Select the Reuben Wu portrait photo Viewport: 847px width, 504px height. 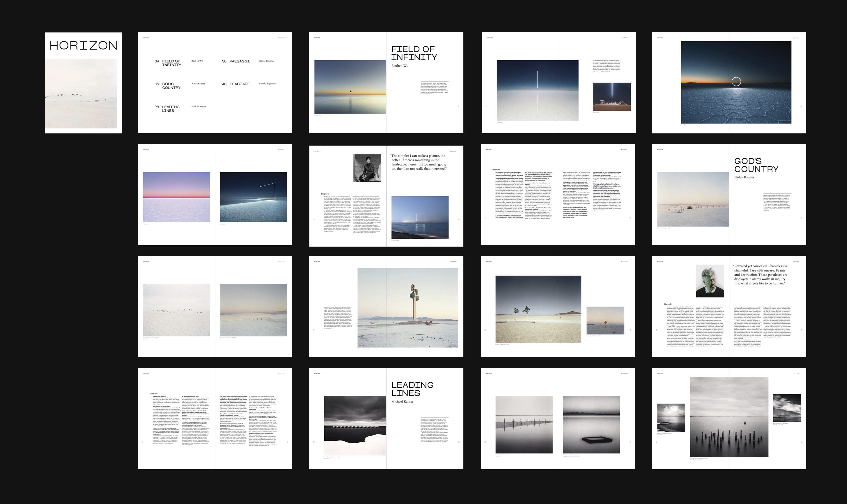[367, 168]
